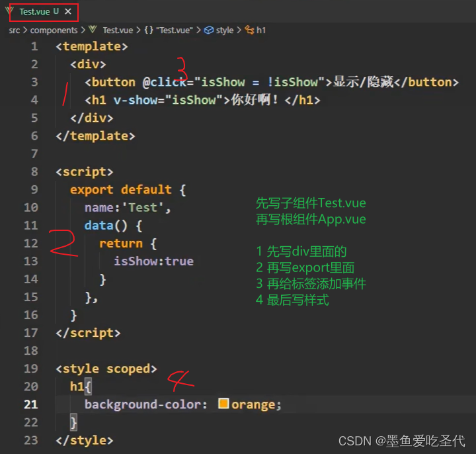Click the data() method declaration
Image resolution: width=476 pixels, height=454 pixels.
tap(106, 226)
